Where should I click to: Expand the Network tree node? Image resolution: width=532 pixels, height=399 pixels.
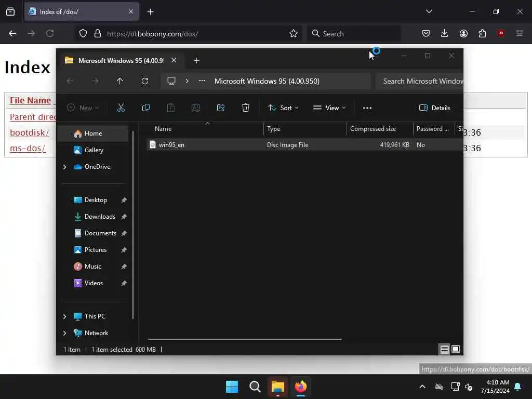(x=65, y=333)
